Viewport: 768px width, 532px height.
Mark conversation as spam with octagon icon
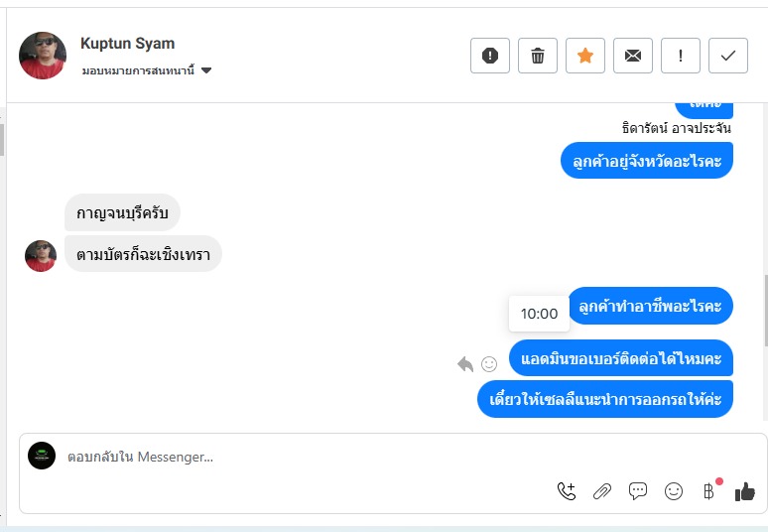point(490,56)
